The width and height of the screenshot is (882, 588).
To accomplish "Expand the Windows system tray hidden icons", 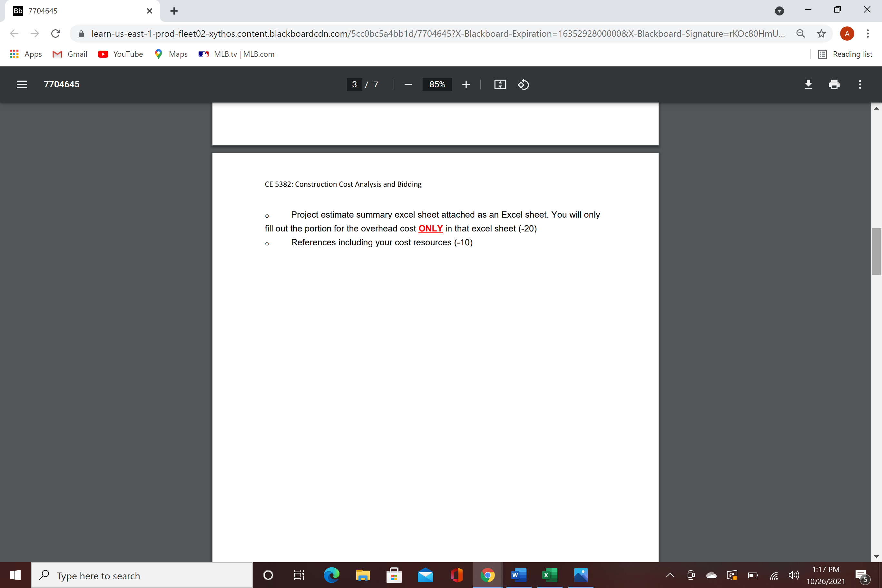I will [670, 575].
